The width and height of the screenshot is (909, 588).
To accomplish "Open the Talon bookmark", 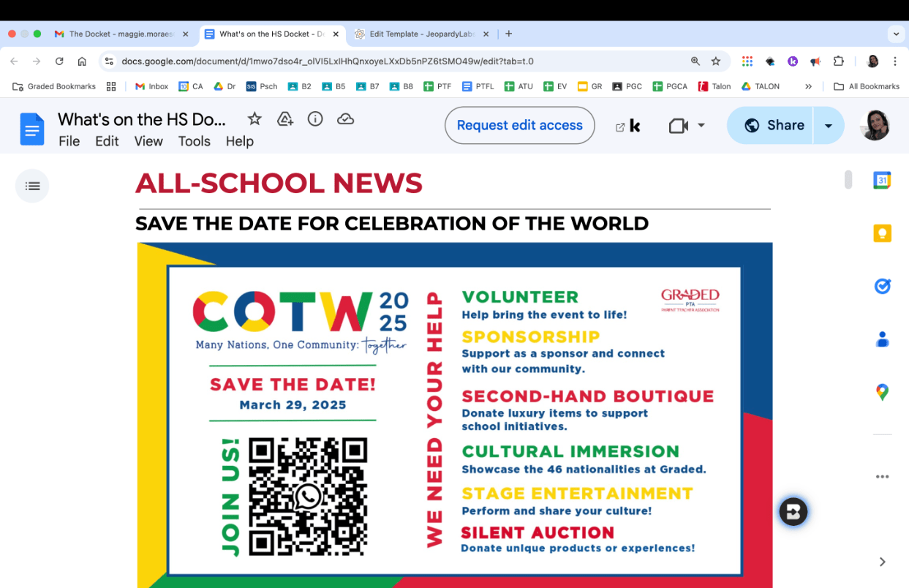I will pyautogui.click(x=714, y=86).
